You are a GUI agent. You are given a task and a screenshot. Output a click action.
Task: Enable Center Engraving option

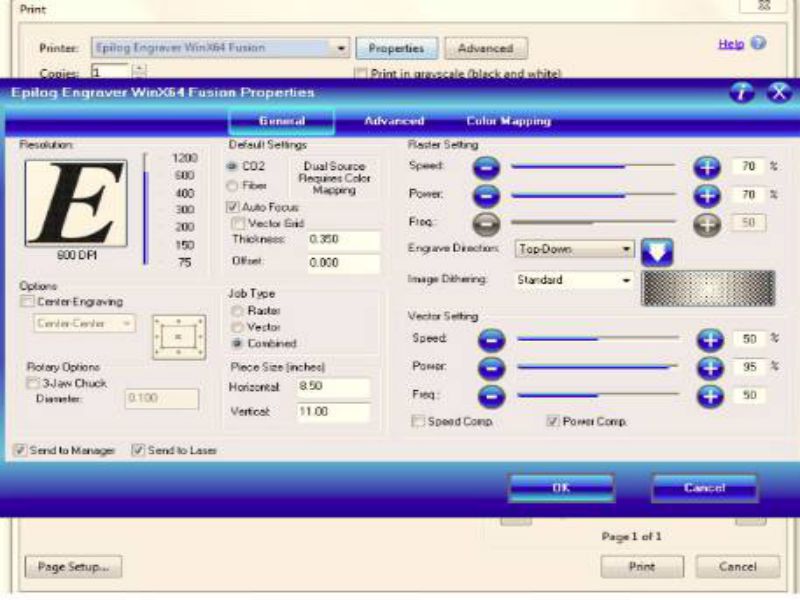(x=26, y=302)
